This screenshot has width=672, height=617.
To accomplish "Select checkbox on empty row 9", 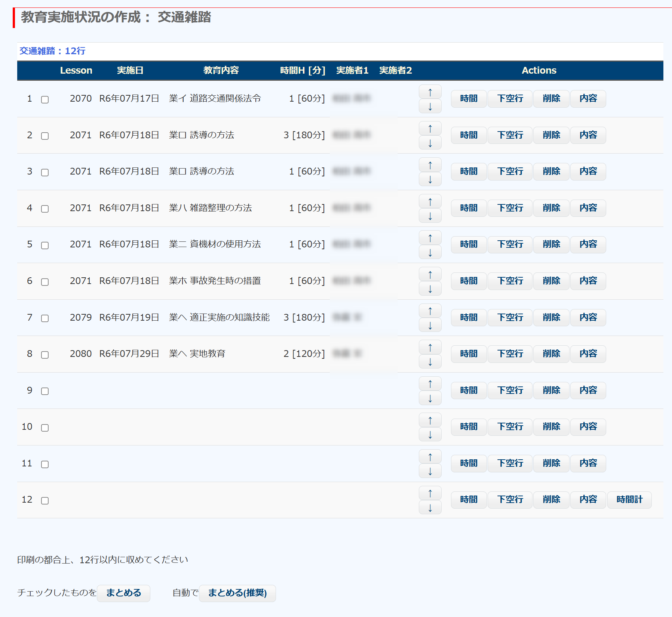I will (x=45, y=391).
